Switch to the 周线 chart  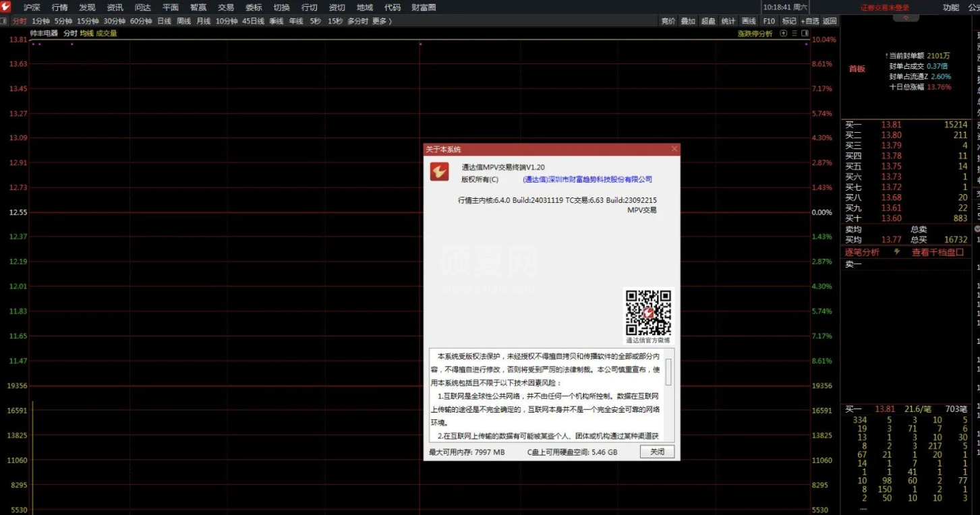tap(183, 21)
